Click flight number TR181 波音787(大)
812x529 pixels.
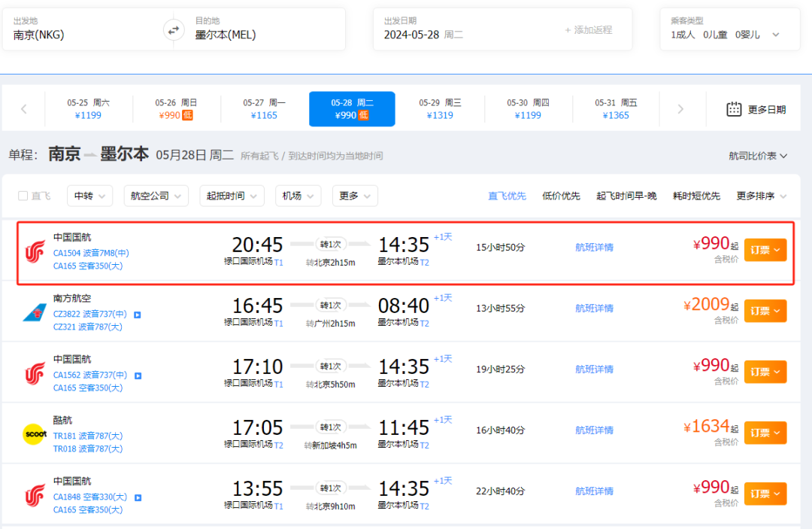[x=88, y=436]
